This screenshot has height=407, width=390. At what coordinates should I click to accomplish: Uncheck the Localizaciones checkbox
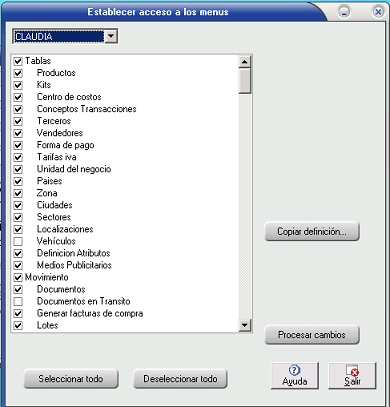point(18,229)
